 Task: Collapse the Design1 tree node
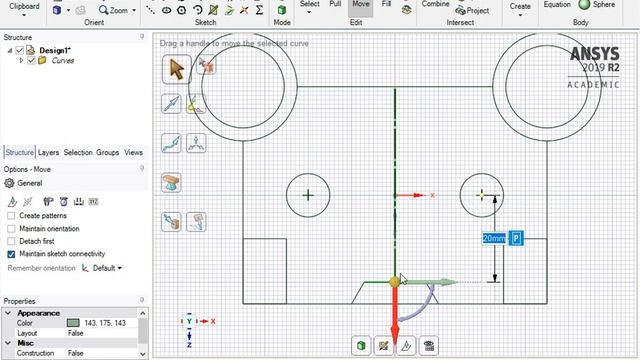[10, 51]
